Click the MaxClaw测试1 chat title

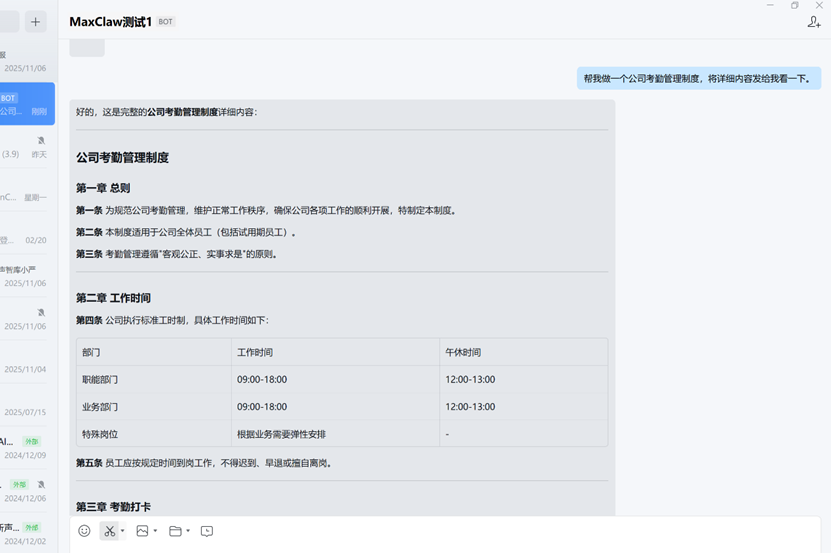(x=110, y=22)
